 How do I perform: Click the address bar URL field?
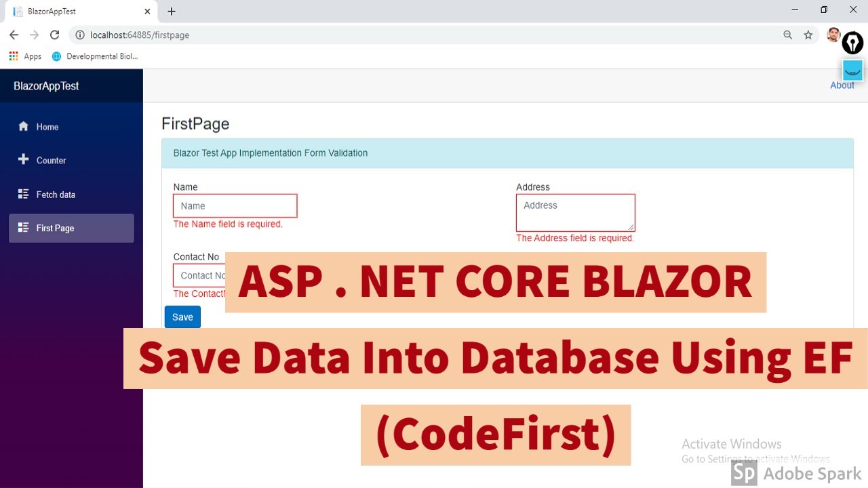[434, 35]
